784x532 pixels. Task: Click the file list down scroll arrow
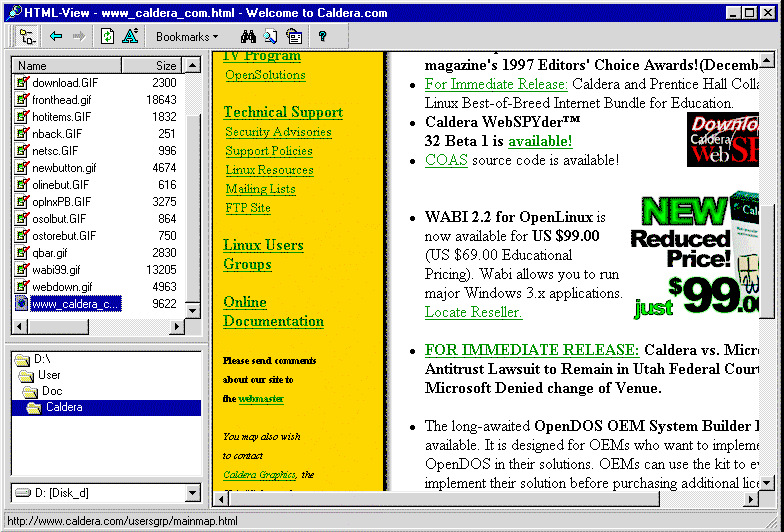point(192,310)
